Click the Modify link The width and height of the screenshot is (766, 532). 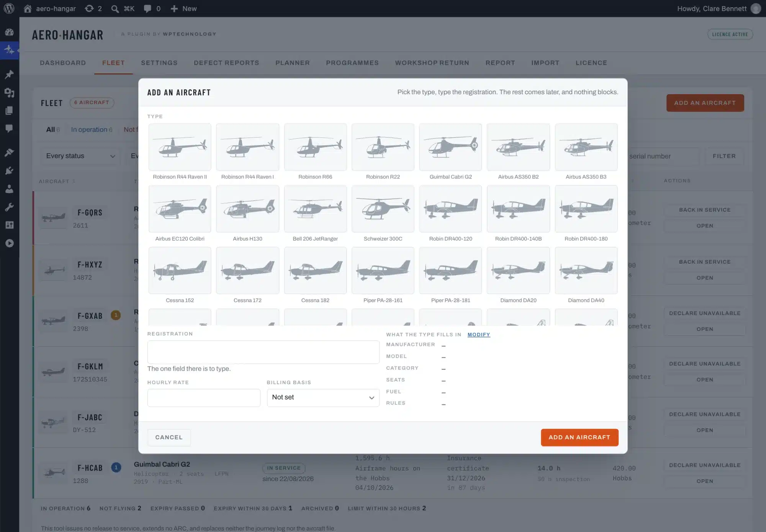(x=479, y=334)
